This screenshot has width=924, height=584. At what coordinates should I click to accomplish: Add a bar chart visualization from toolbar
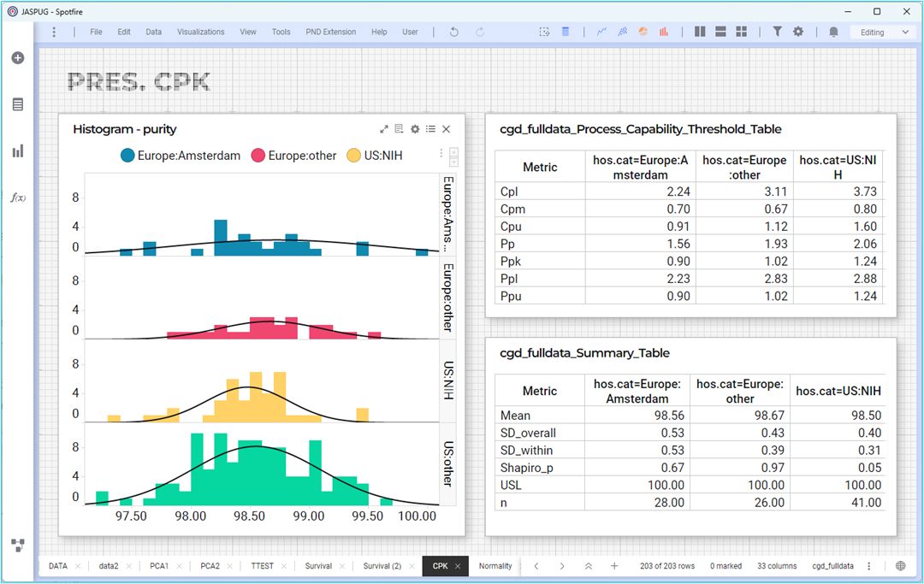(664, 32)
